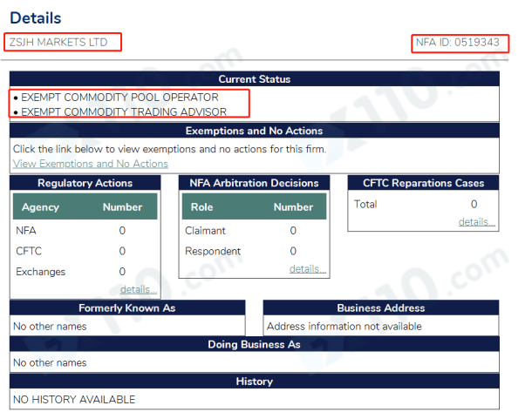This screenshot has width=532, height=419.
Task: Click the Exemptions and No Actions header
Action: click(x=255, y=131)
